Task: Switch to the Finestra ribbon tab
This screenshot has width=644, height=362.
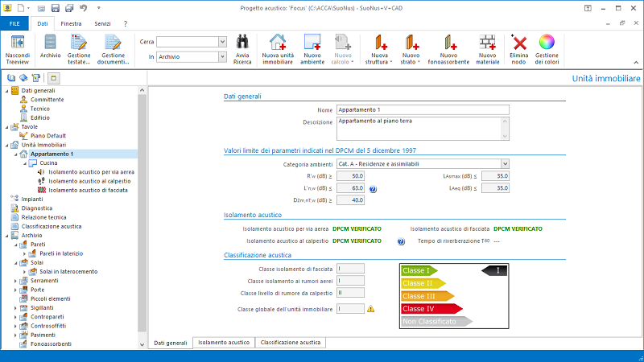Action: click(71, 24)
